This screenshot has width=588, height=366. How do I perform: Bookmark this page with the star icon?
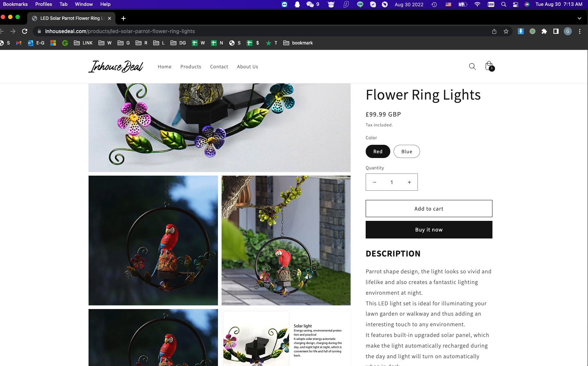pos(506,31)
